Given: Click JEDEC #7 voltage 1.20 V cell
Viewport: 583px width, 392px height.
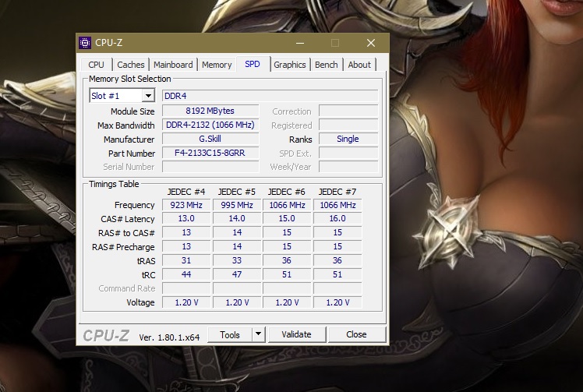Looking at the screenshot, I should coord(337,302).
